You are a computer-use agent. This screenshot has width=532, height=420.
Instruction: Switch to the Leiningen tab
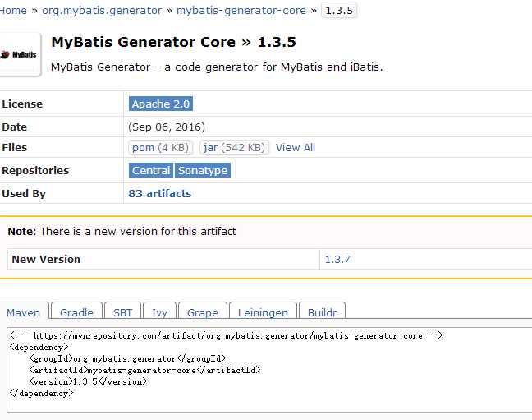pyautogui.click(x=263, y=312)
